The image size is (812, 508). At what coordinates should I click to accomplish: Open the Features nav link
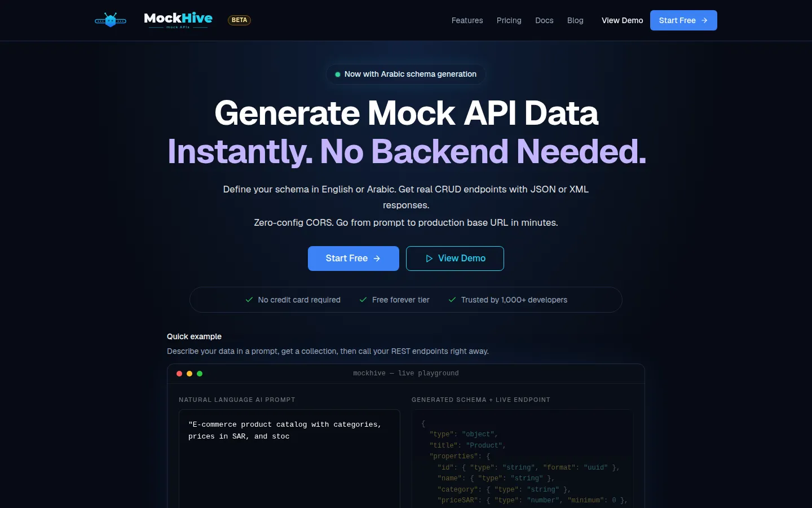coord(467,20)
